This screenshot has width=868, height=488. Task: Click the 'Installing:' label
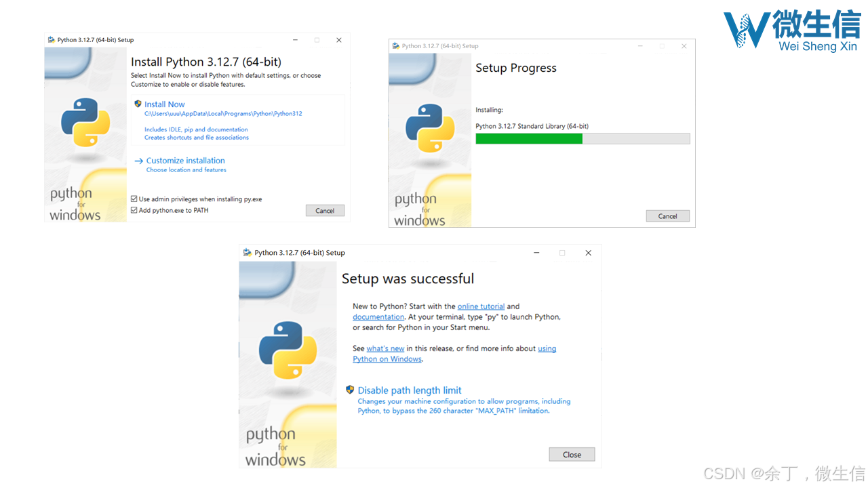(x=489, y=110)
